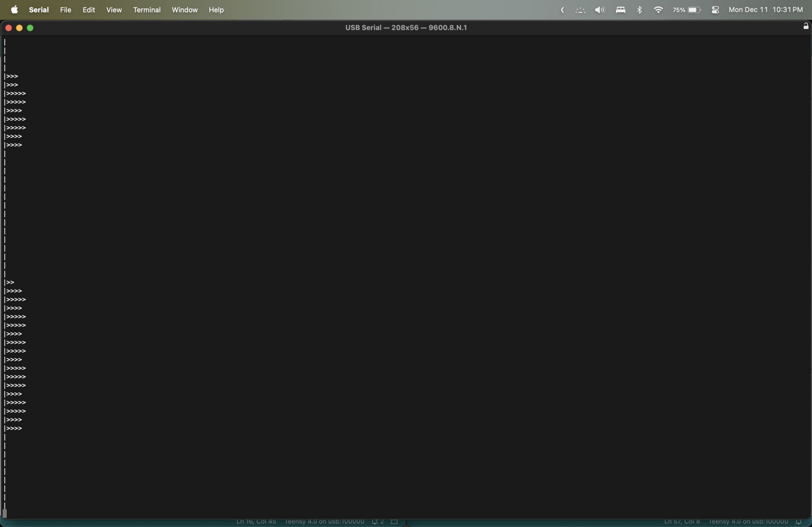812x527 pixels.
Task: Open the File menu
Action: pyautogui.click(x=65, y=10)
